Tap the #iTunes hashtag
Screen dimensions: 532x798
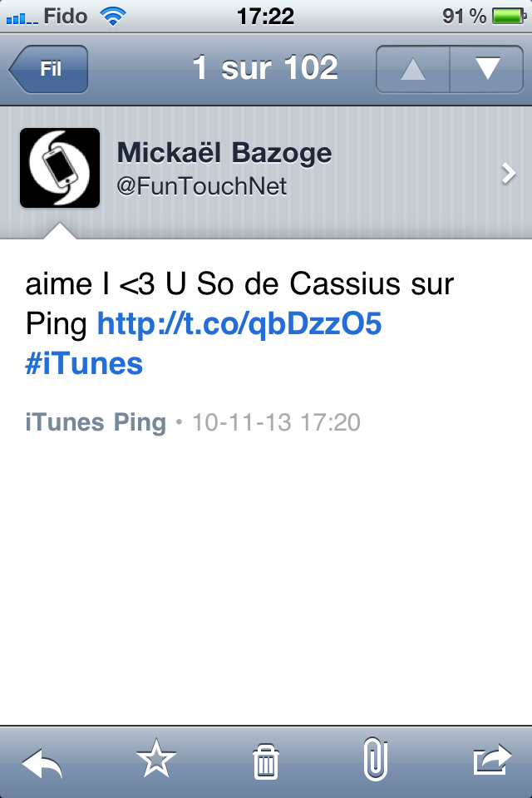(x=84, y=364)
